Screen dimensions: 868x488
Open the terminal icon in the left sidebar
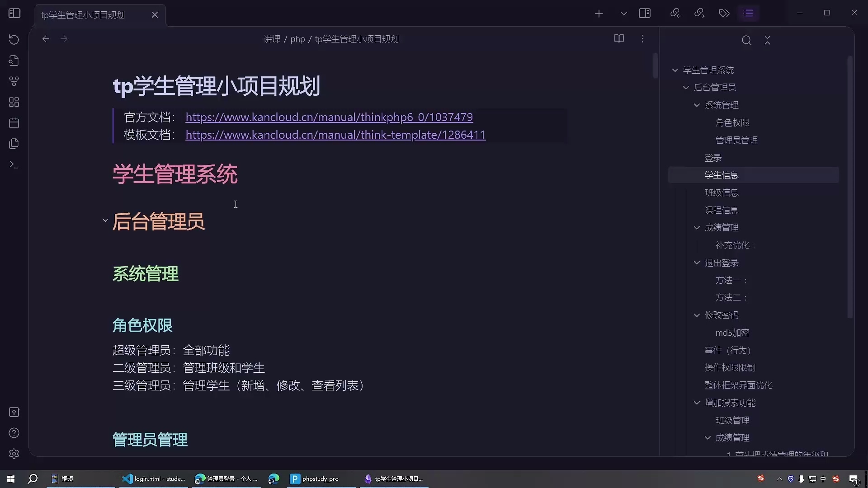[x=14, y=164]
